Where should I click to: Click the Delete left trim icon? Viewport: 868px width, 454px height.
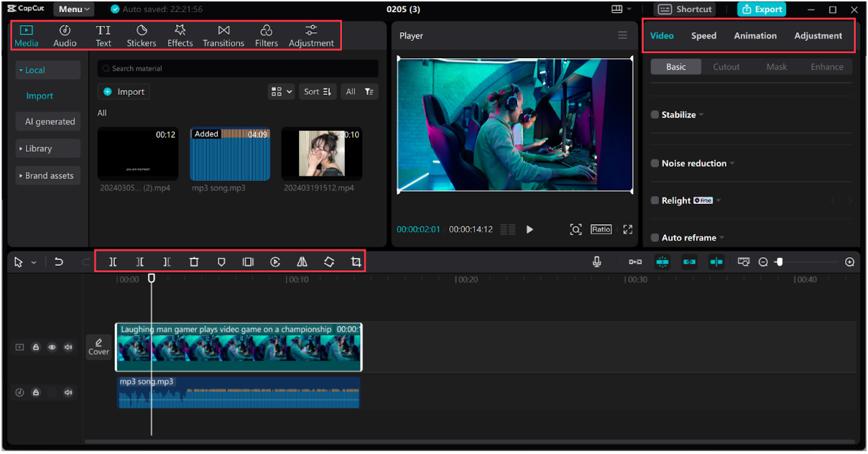pyautogui.click(x=140, y=262)
